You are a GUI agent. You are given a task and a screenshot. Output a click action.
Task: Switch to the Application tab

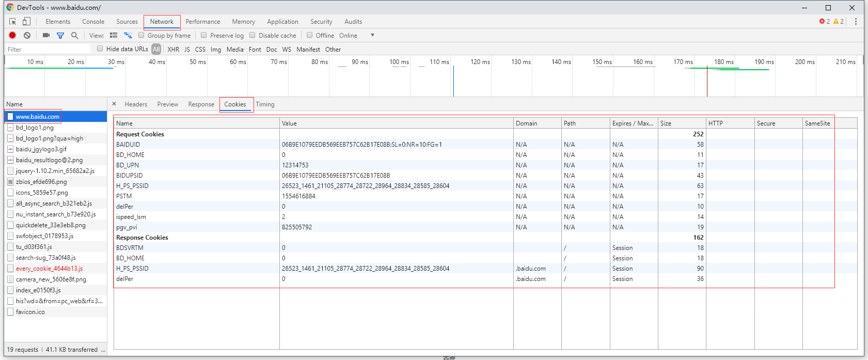[282, 22]
